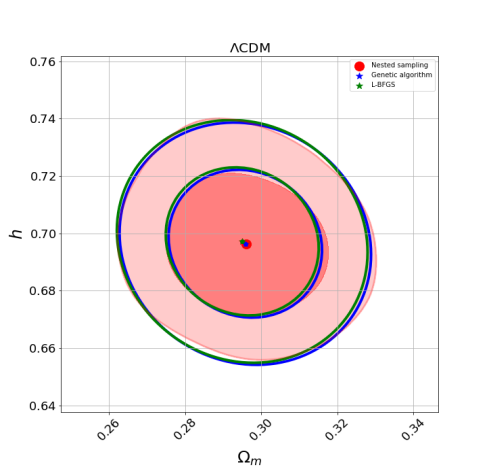Viewport: 487px width, 471px height.
Task: Click the 0.64 y-axis tick label
Action: (43, 406)
